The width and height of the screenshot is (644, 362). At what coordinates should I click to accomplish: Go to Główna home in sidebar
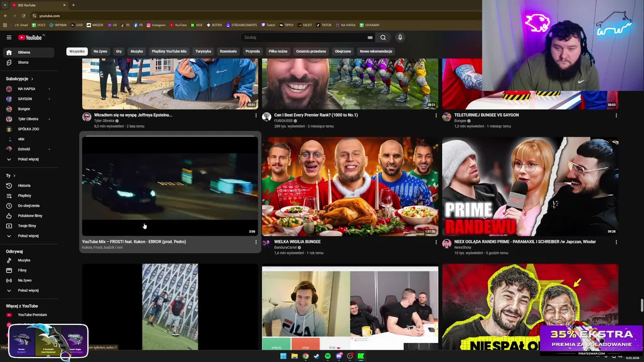29,52
